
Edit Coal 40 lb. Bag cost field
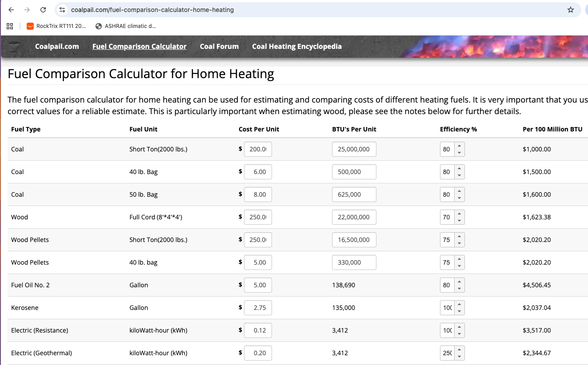(x=258, y=172)
